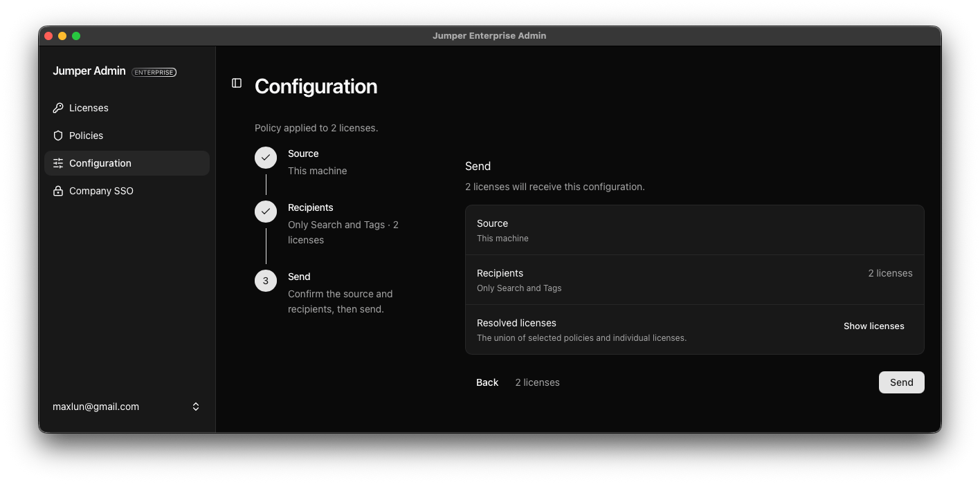This screenshot has width=980, height=484.
Task: Maximize the window with green button
Action: [76, 36]
